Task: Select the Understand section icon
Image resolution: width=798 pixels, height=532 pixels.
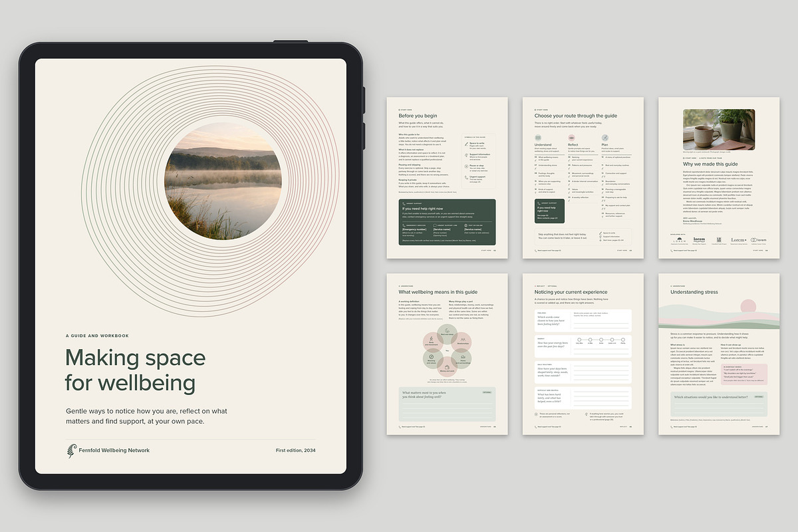Action: [538, 138]
